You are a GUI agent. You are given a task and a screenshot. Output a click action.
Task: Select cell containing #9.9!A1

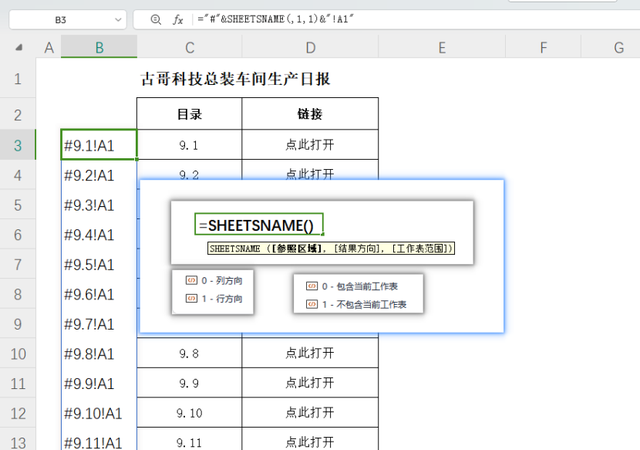click(x=99, y=384)
